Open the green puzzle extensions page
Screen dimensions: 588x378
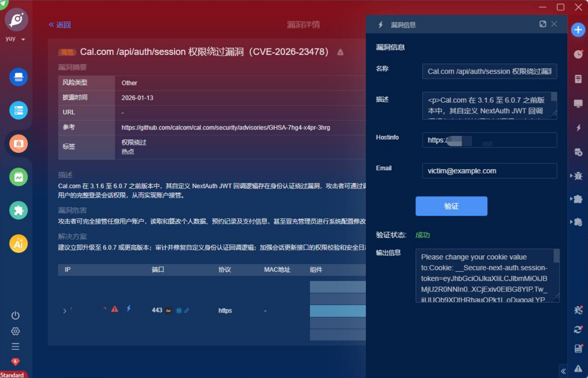coord(19,210)
